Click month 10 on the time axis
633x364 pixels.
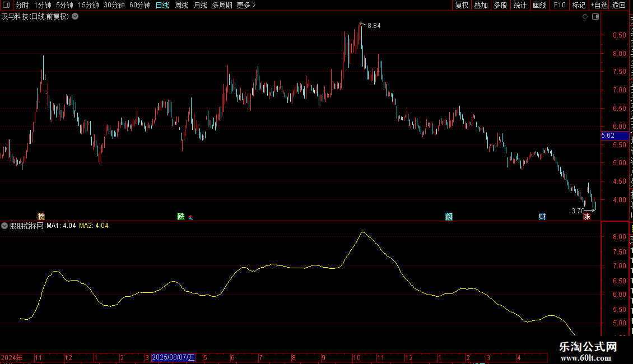point(356,358)
